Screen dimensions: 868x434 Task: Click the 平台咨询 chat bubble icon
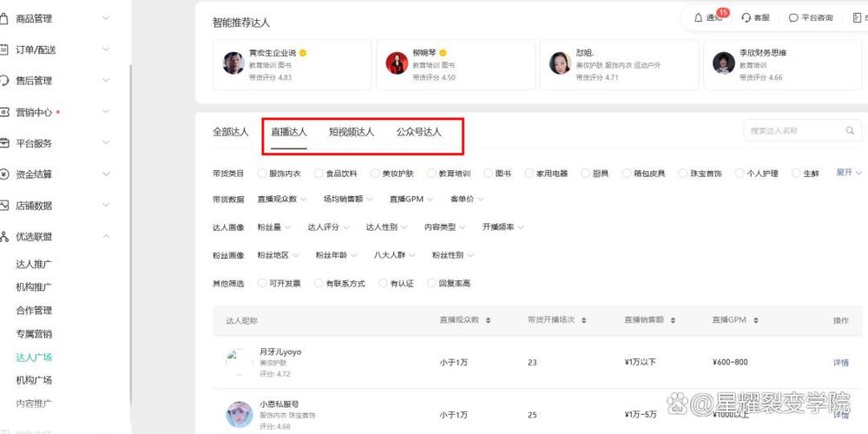pyautogui.click(x=792, y=17)
